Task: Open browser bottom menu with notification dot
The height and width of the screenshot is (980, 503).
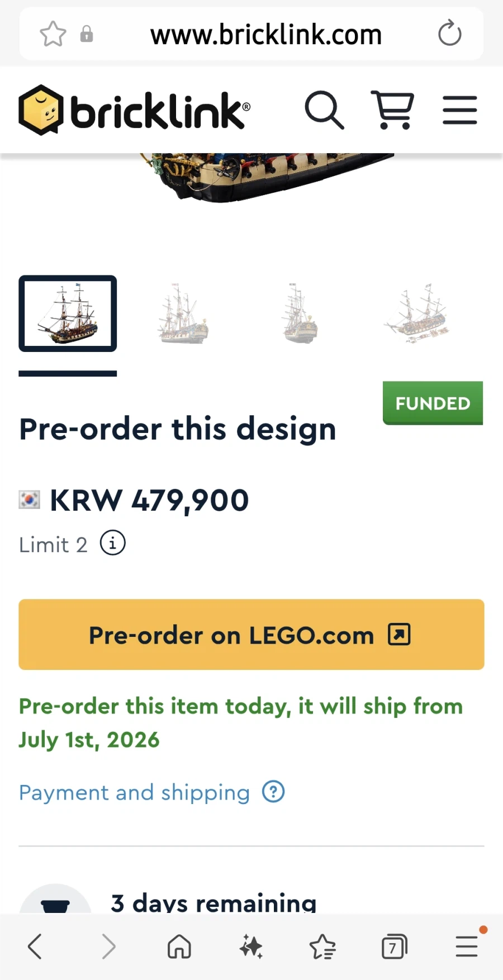Action: coord(466,947)
